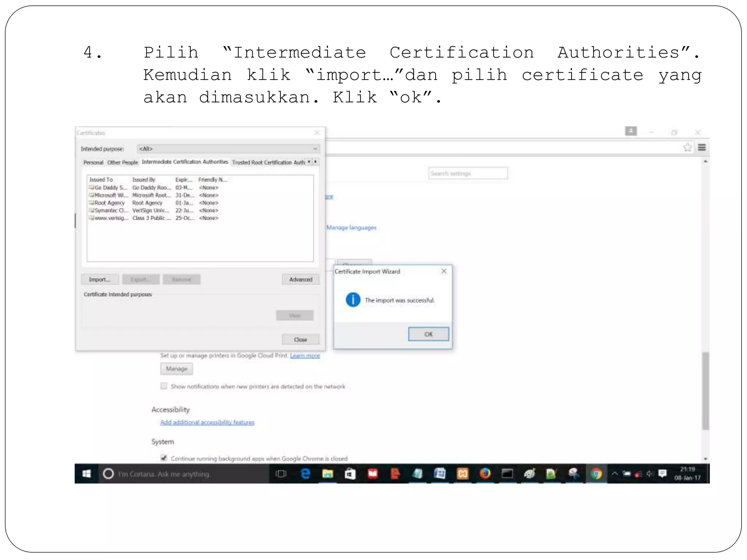Show hidden system tray icons

(615, 474)
